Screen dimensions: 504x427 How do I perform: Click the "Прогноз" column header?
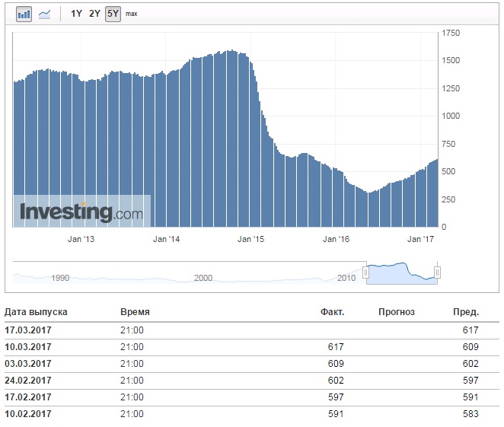click(396, 312)
